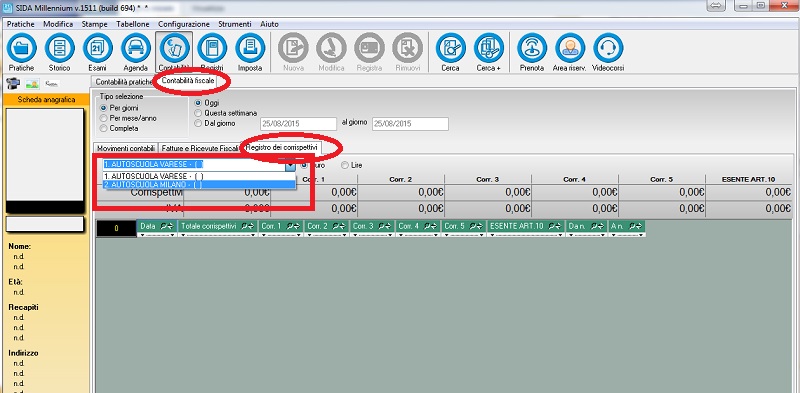The width and height of the screenshot is (800, 393).
Task: Click the Scheda anagrafica header button
Action: point(46,100)
